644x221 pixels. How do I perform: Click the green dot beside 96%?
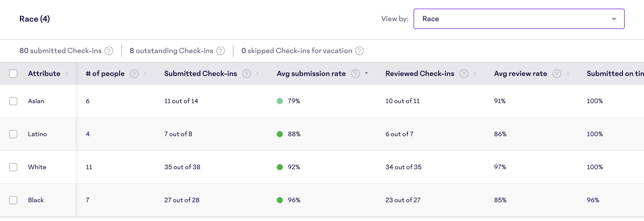click(280, 200)
